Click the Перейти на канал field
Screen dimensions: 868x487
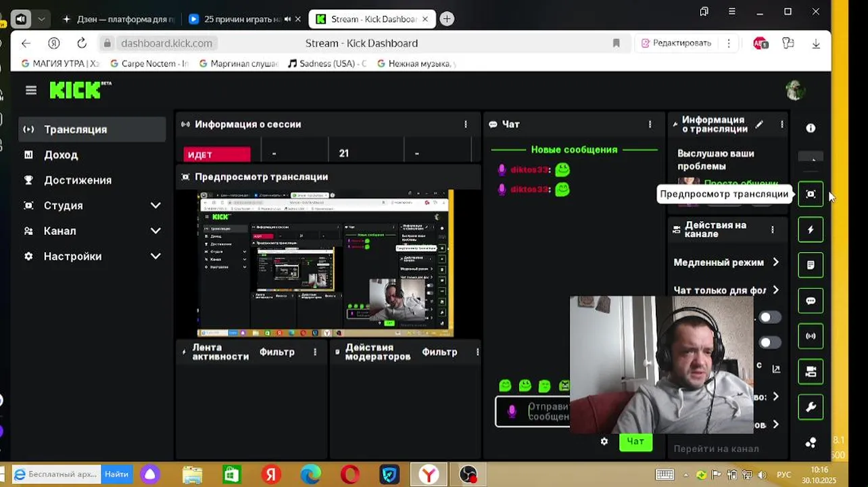tap(716, 448)
